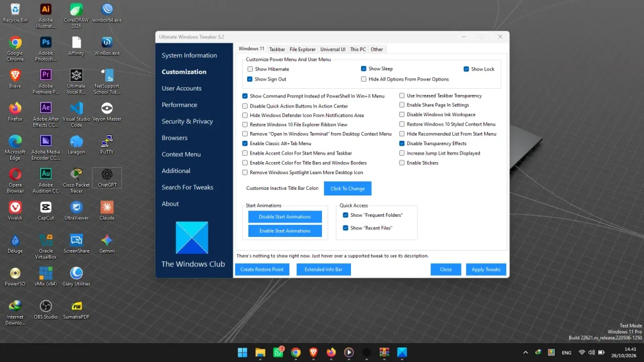Select the Veyon Master desktop icon
Screen dimensions: 644x362
107,112
